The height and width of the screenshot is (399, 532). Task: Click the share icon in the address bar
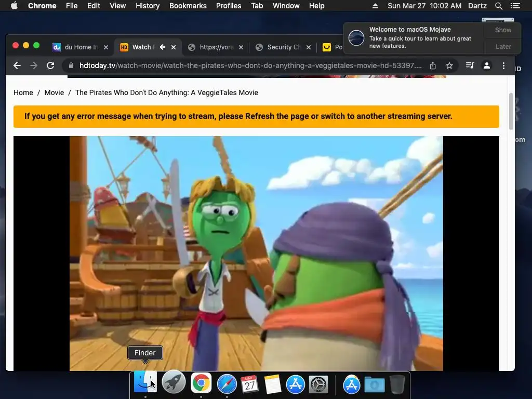[433, 65]
